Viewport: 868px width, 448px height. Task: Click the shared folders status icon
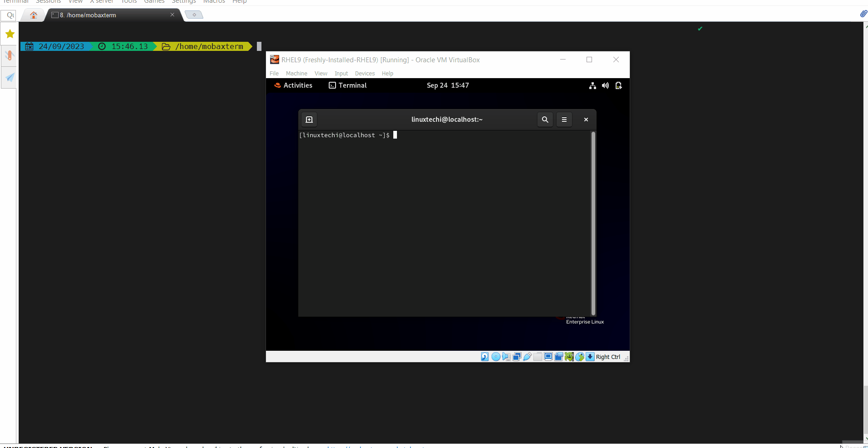538,357
